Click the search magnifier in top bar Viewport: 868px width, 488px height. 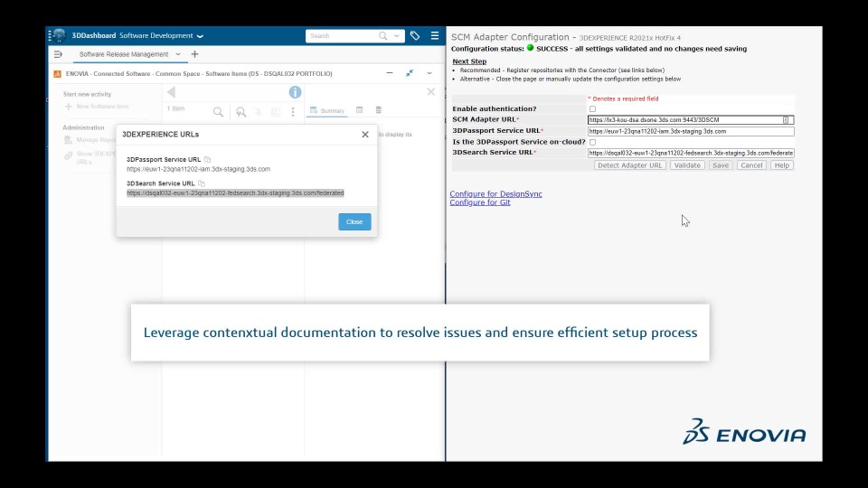click(383, 36)
